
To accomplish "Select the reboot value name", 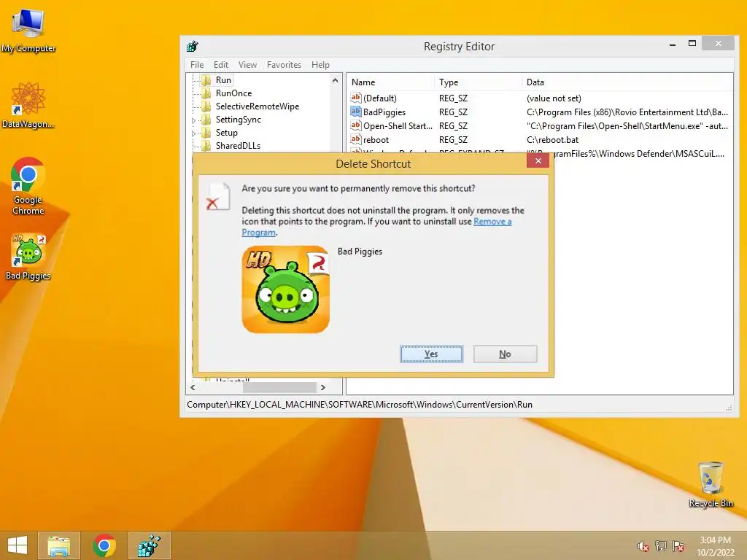I will tap(376, 139).
